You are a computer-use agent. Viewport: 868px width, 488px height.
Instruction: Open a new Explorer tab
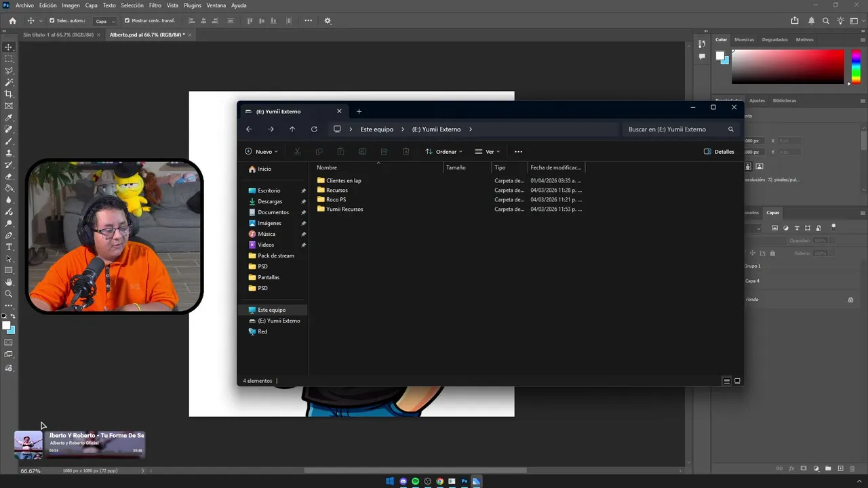pyautogui.click(x=359, y=111)
